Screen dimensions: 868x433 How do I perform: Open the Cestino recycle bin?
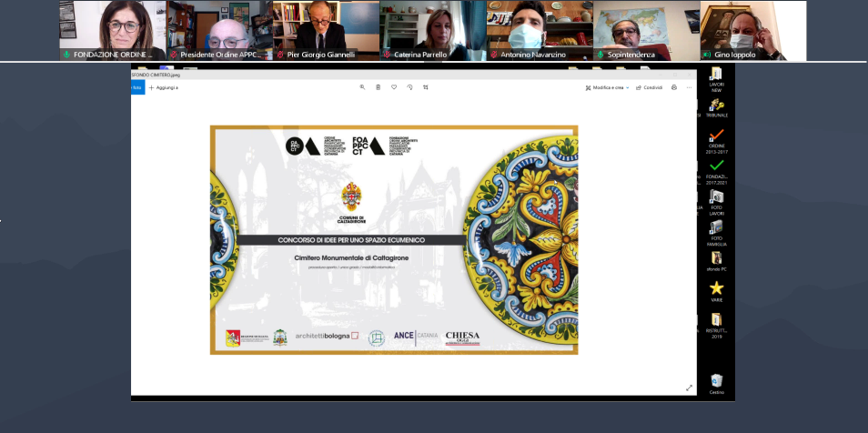(x=716, y=384)
